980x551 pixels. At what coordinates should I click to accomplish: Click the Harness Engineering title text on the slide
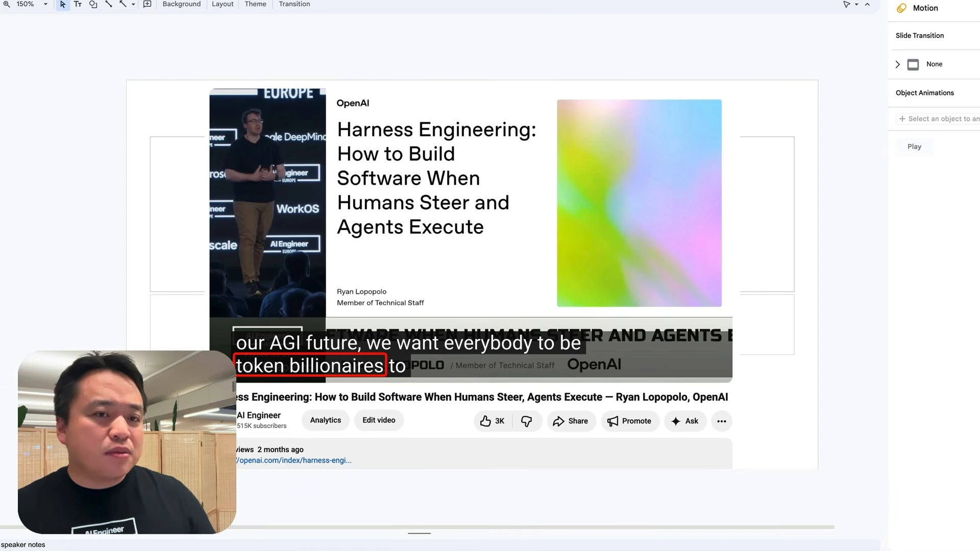436,178
